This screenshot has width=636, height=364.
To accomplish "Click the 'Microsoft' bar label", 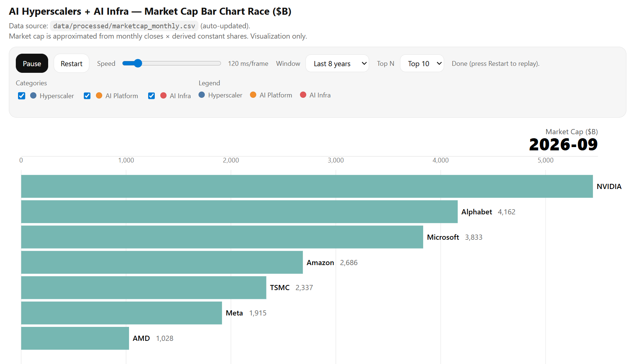I will click(443, 237).
